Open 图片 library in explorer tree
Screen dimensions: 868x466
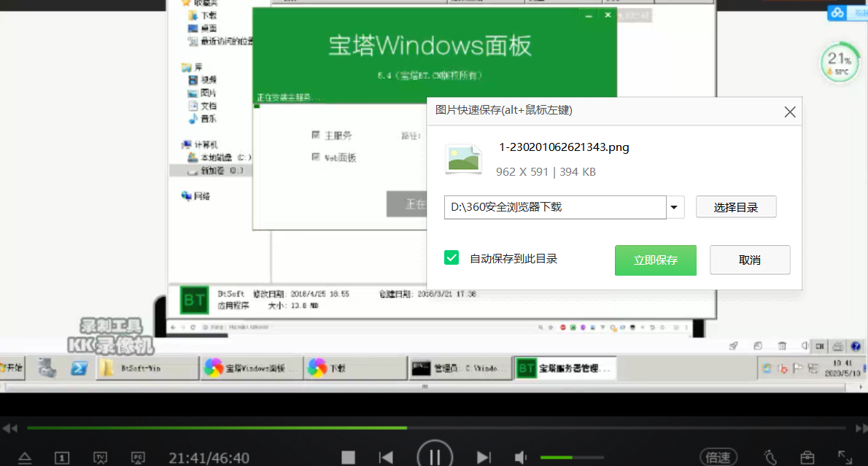click(x=203, y=93)
